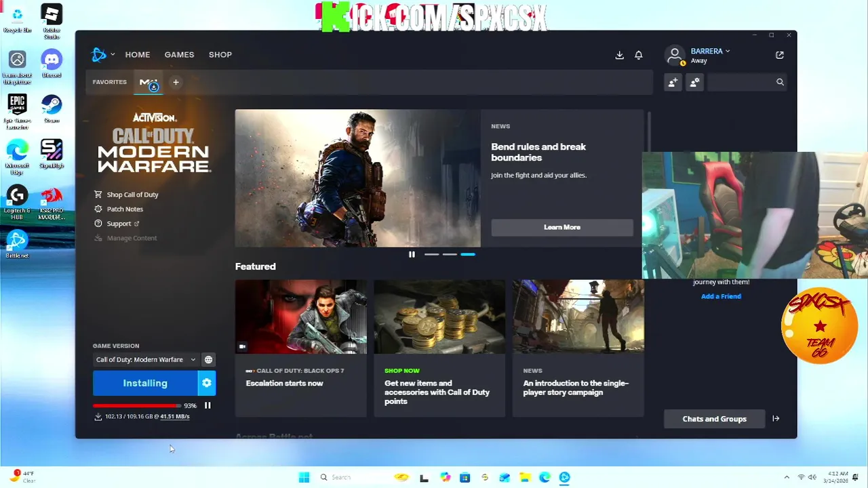Click Battle.net icon in the taskbar
This screenshot has height=488, width=868.
564,477
